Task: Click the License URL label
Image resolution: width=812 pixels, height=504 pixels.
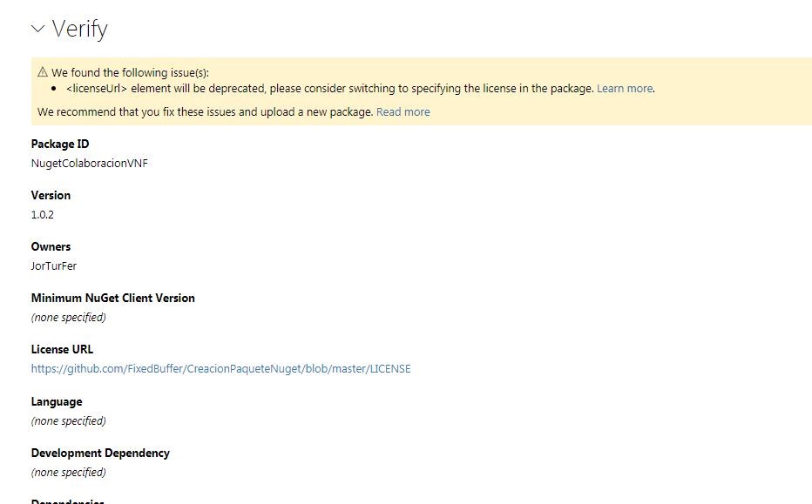Action: coord(62,349)
